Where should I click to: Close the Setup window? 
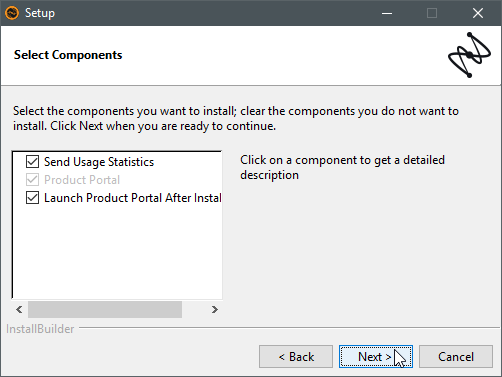tap(478, 13)
